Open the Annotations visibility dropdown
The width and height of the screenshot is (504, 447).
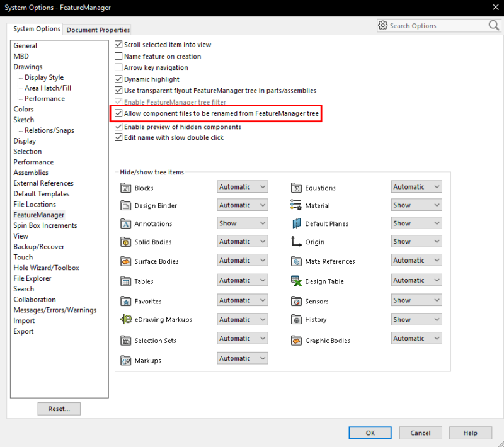243,223
